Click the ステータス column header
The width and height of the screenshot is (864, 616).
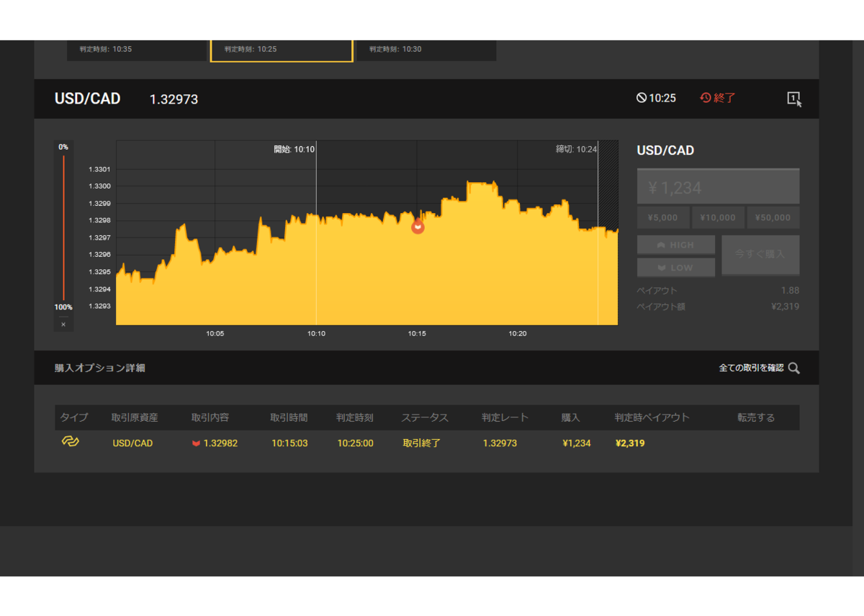[x=425, y=417]
